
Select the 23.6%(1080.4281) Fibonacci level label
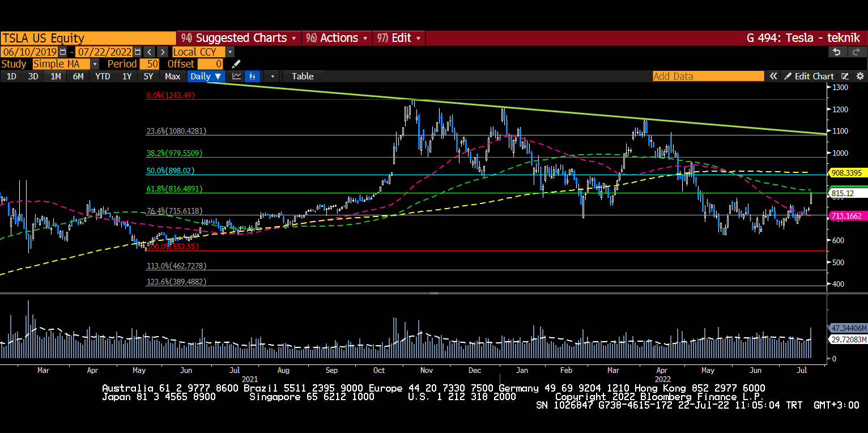(x=176, y=131)
